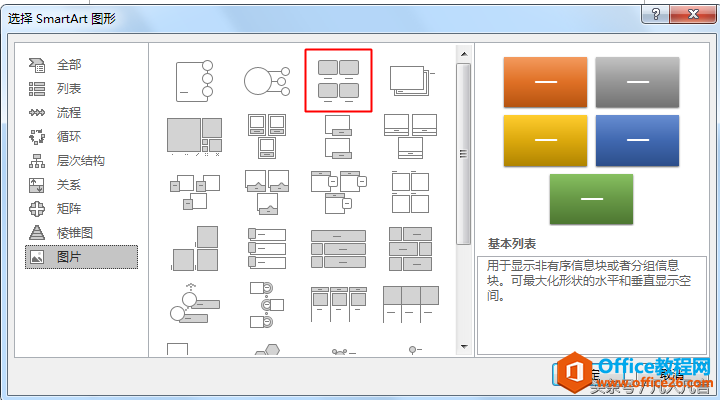Choose vertical rectangles with alternating circles layout
Viewport: 720px width, 400px height.
coord(267,304)
